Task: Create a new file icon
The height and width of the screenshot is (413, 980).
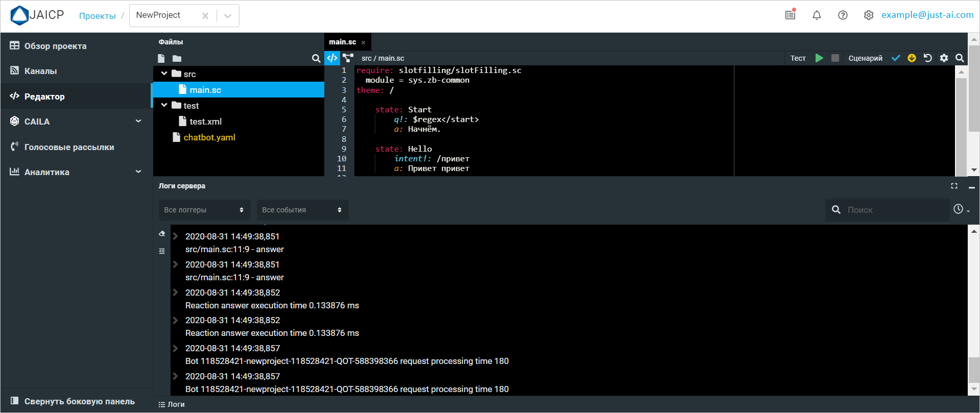Action: 161,58
